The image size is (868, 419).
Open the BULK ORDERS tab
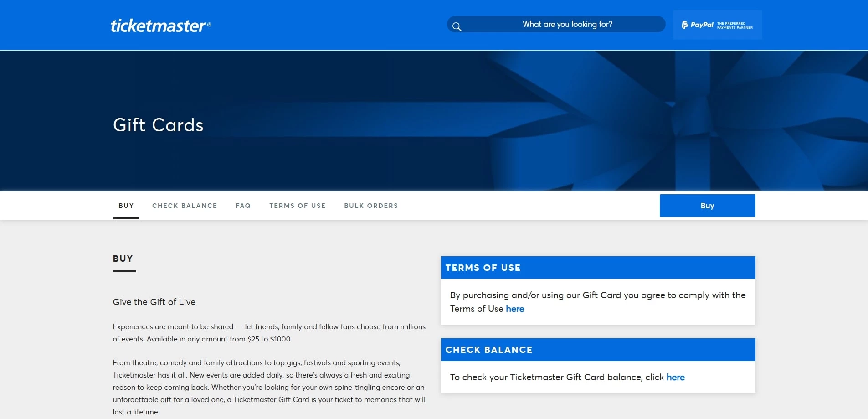point(371,206)
